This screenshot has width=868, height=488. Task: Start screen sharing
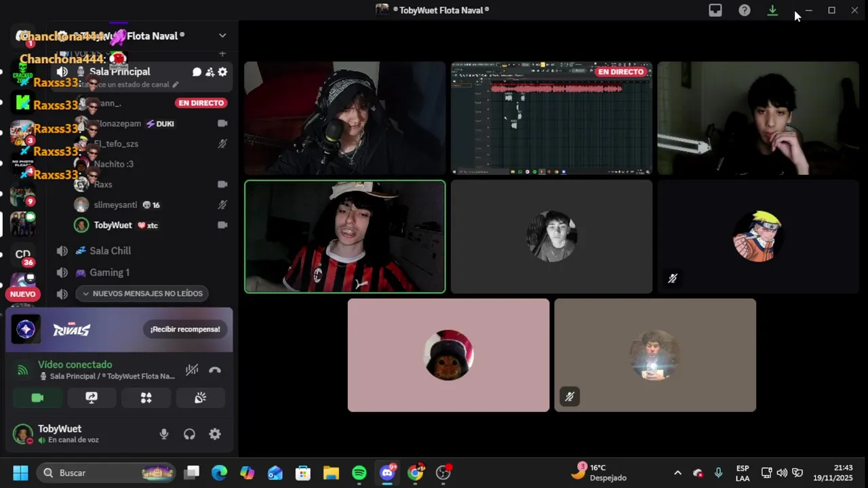92,398
